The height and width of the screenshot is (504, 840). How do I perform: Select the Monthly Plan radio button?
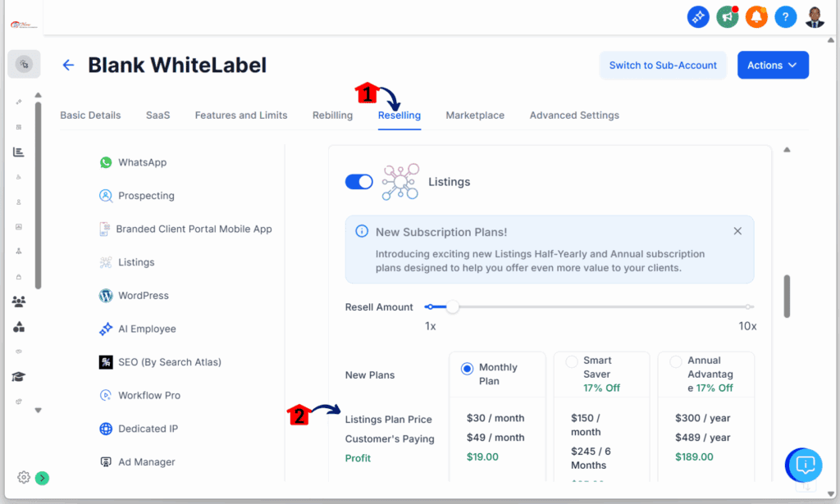(x=467, y=368)
